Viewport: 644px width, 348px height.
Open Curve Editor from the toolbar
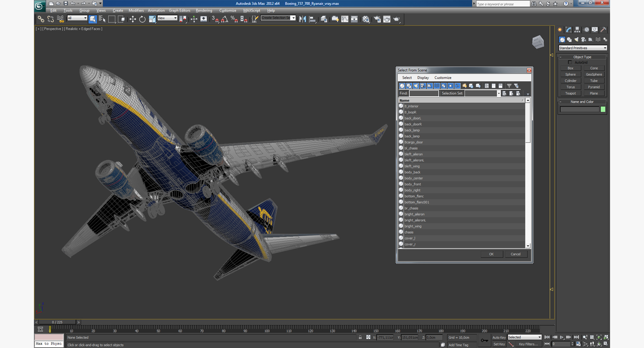[x=345, y=19]
